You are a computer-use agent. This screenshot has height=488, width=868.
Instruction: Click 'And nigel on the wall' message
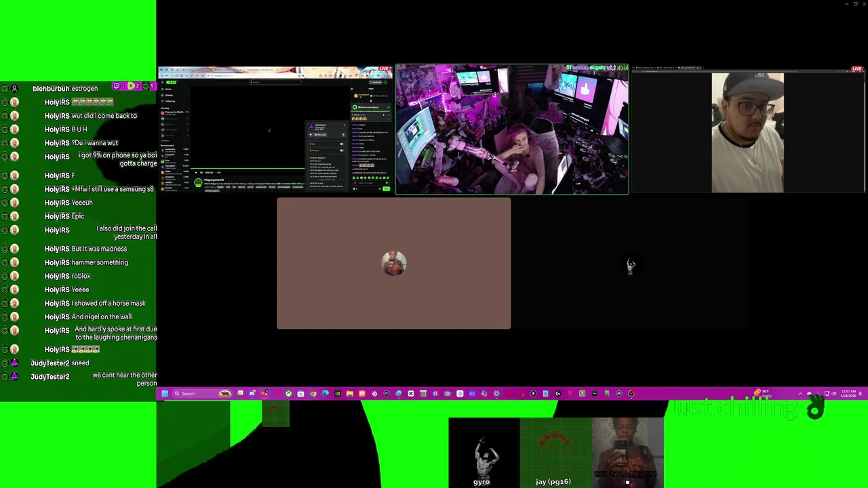[x=102, y=317]
